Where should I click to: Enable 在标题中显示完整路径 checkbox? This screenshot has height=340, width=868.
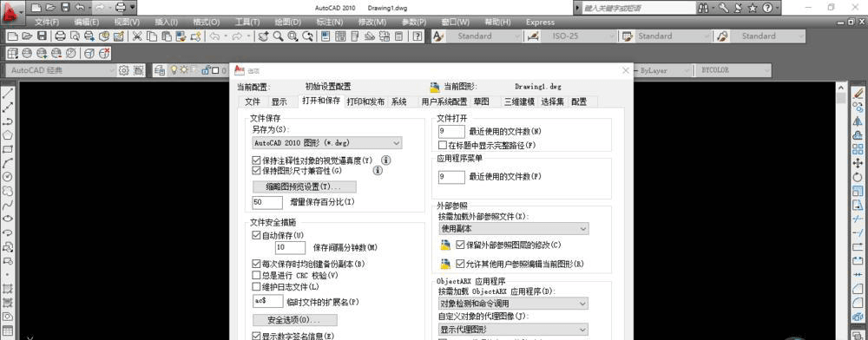[443, 145]
